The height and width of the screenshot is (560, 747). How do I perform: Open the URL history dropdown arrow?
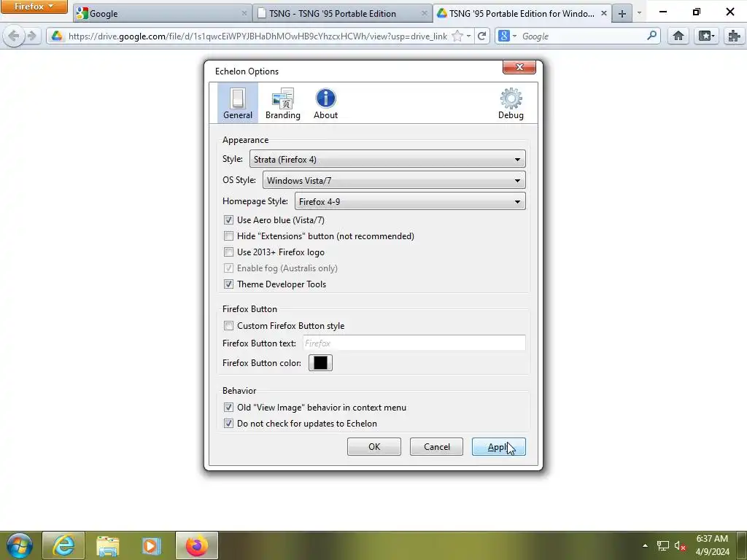[x=469, y=36]
